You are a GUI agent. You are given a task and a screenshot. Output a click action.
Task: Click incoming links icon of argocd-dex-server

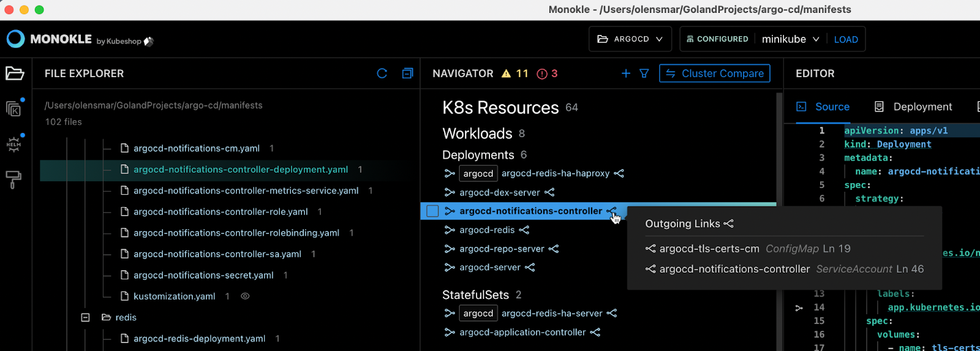tap(450, 192)
